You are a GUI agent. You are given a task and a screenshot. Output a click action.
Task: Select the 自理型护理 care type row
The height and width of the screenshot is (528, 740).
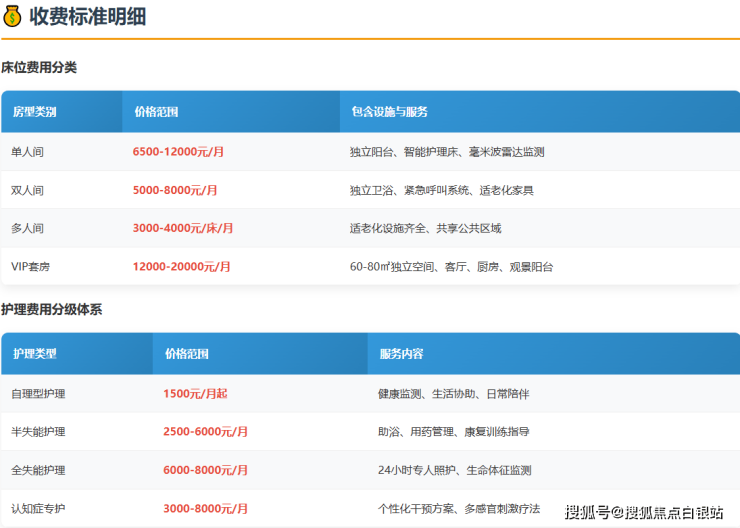pyautogui.click(x=39, y=394)
